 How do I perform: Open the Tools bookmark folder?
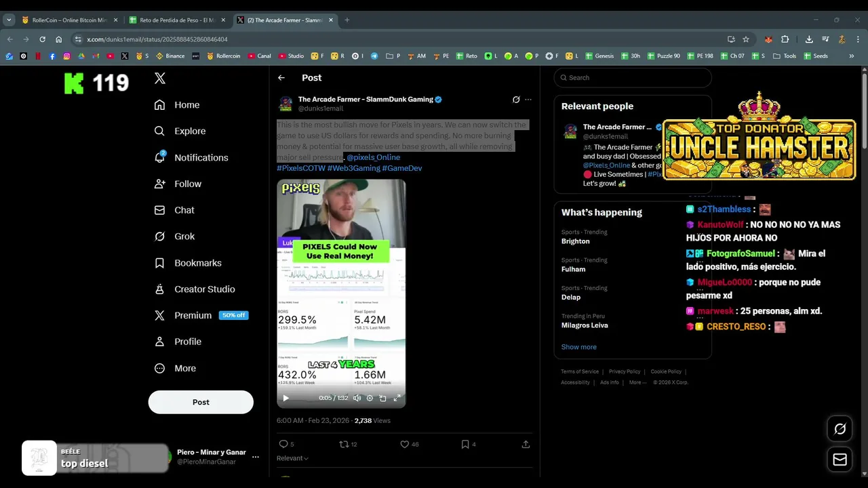pyautogui.click(x=784, y=56)
